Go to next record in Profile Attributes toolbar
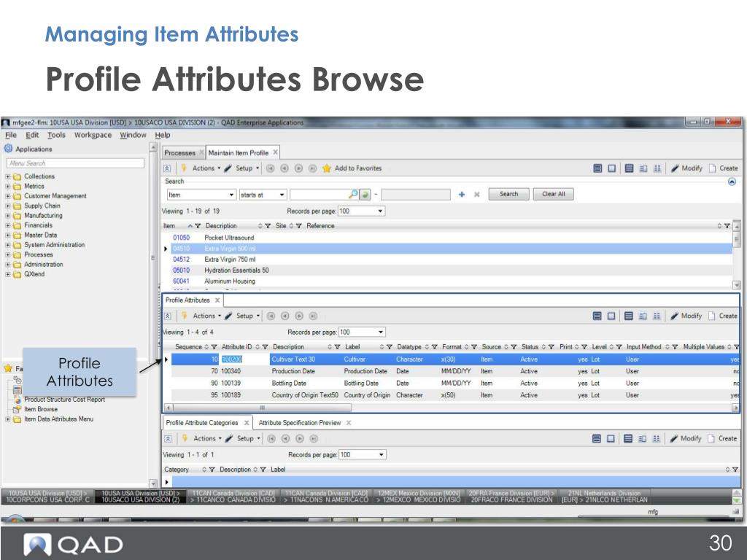 click(x=299, y=316)
